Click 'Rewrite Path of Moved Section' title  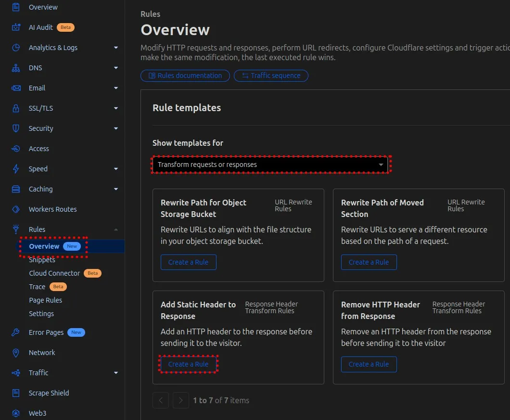click(382, 208)
